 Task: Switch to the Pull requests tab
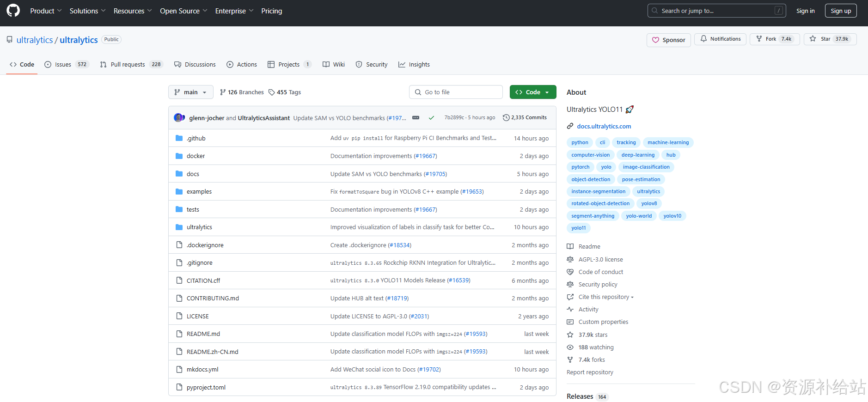click(131, 64)
